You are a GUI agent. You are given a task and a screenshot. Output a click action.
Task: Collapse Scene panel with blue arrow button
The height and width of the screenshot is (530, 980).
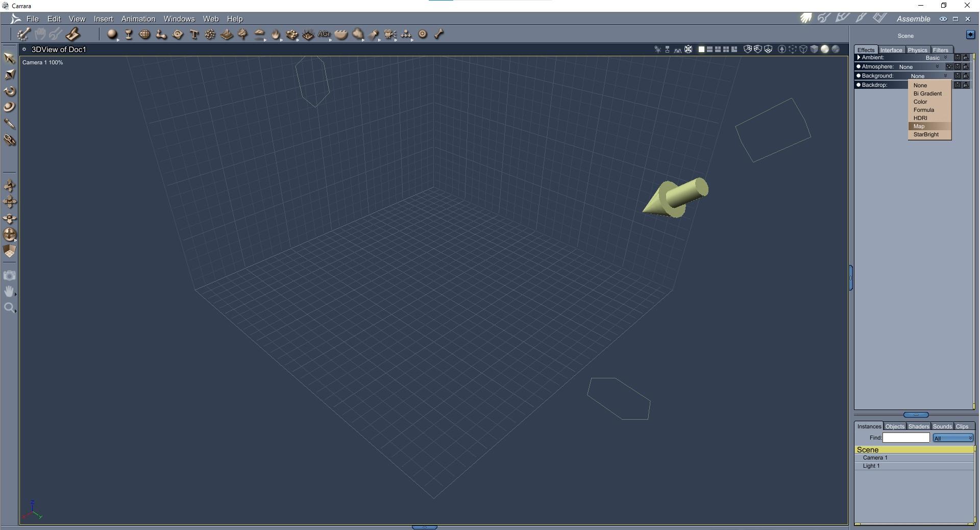coord(970,35)
